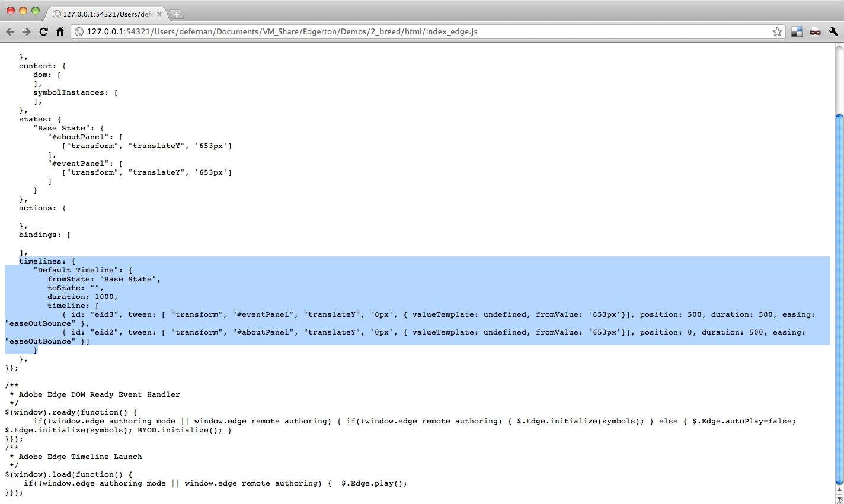Click scrollbar track above the thumb
The height and width of the screenshot is (504, 844).
coord(839,77)
